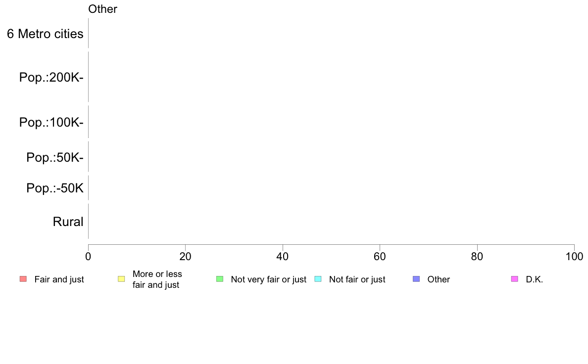Image resolution: width=588 pixels, height=364 pixels.
Task: Click the 0 axis tick label
Action: point(88,256)
